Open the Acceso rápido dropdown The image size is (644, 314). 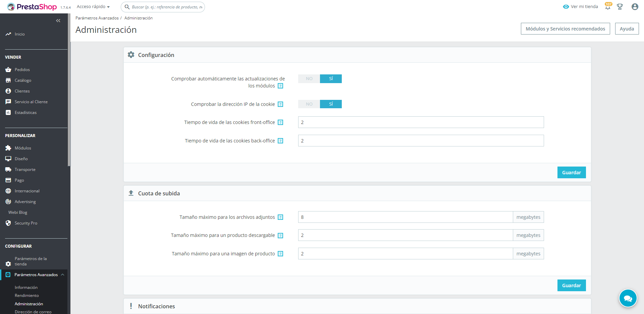click(x=93, y=7)
